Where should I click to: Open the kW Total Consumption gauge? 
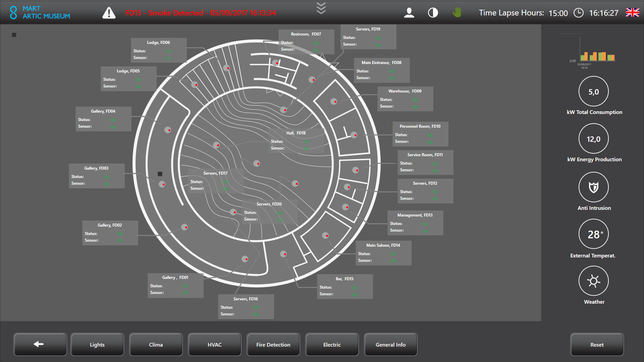[x=593, y=91]
